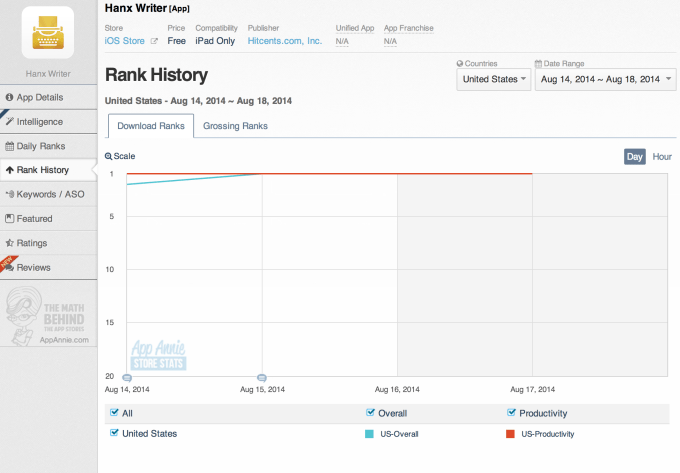Click the Hanx Writer typewriter app icon
This screenshot has width=680, height=473.
(47, 32)
